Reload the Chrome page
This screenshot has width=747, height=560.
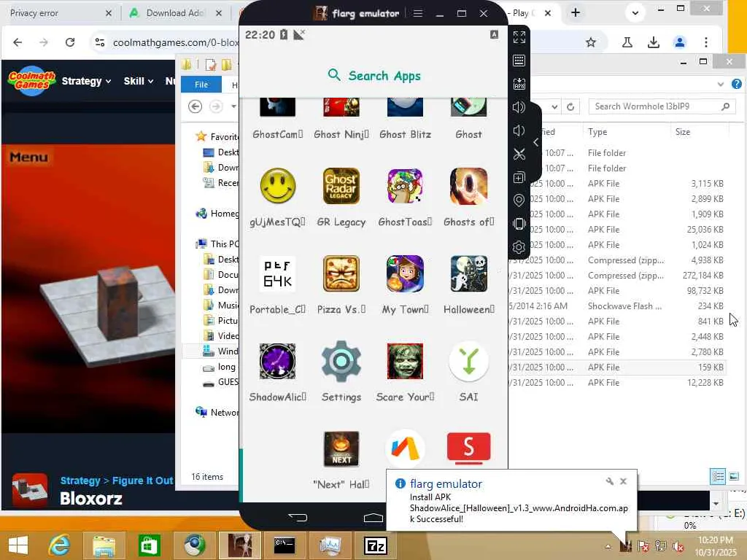tap(70, 42)
